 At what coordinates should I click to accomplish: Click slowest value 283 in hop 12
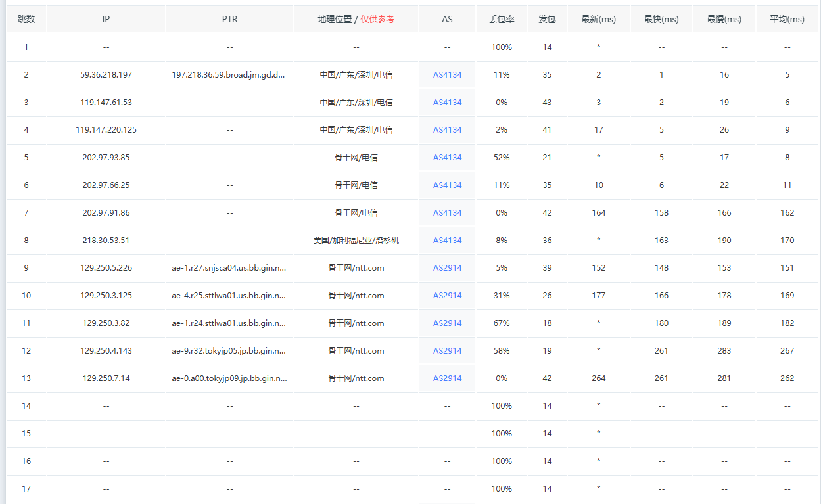click(724, 351)
